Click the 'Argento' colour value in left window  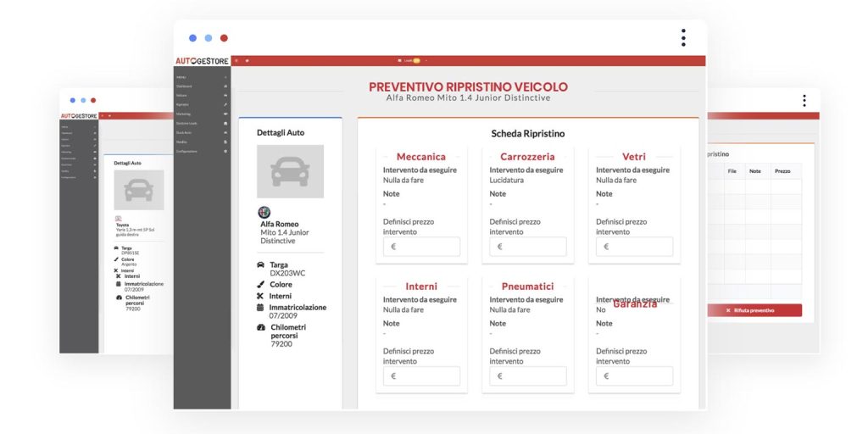click(x=129, y=264)
